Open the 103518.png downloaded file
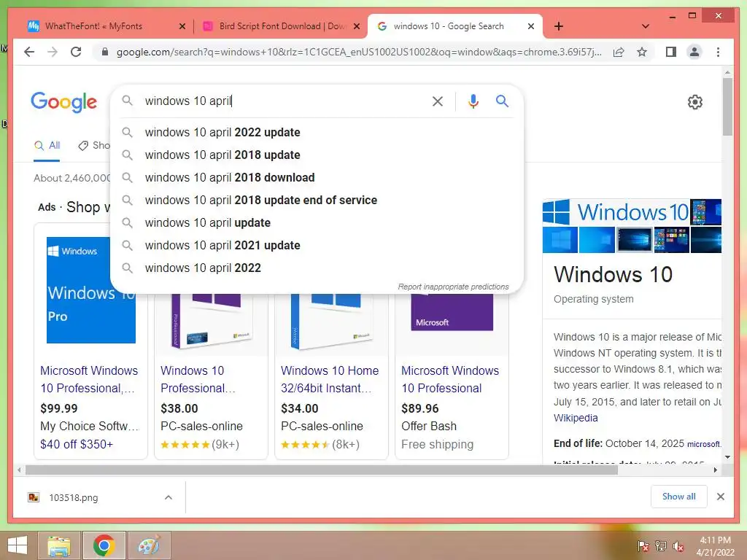 (74, 497)
